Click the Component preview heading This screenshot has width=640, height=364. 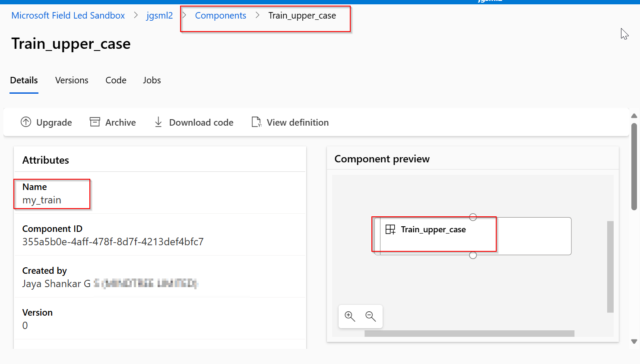(x=382, y=159)
